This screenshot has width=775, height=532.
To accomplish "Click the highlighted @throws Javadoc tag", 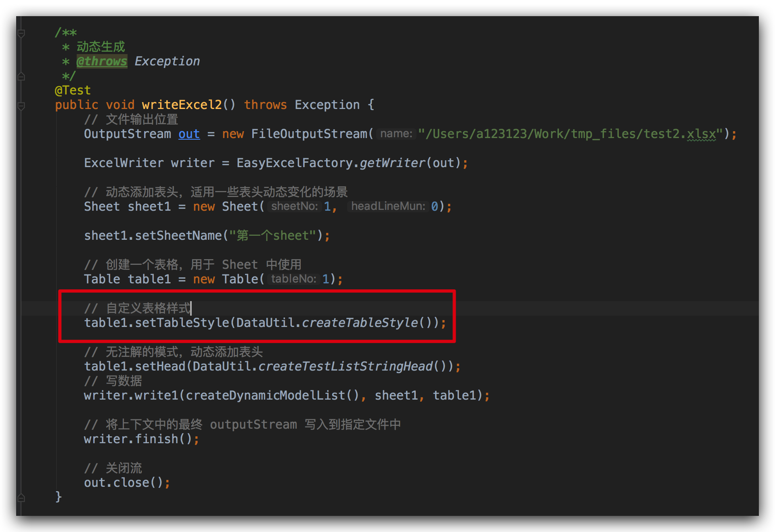I will click(102, 61).
